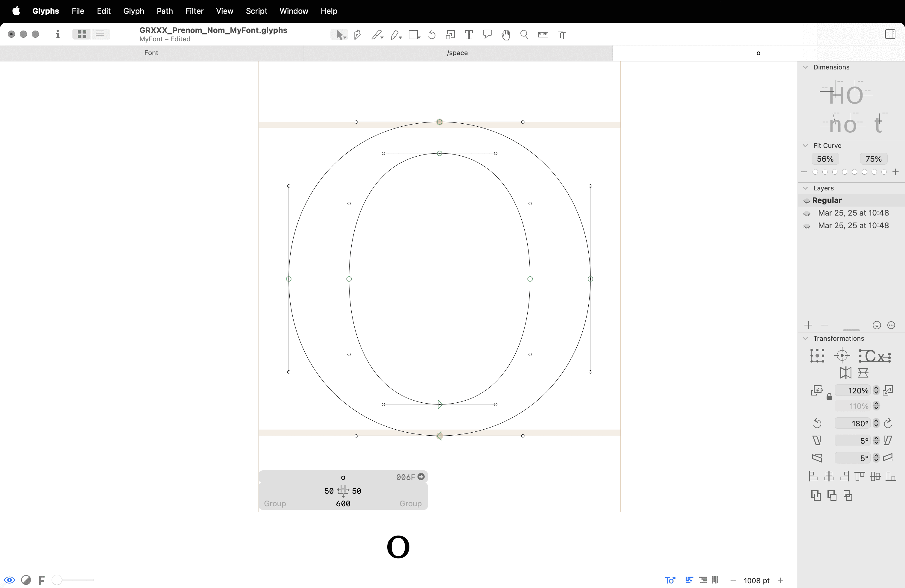The width and height of the screenshot is (905, 588).
Task: Select the Measurement ruler tool
Action: click(543, 35)
